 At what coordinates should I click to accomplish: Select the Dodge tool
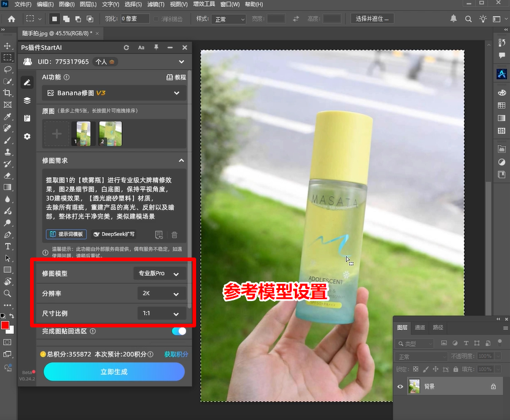7,223
